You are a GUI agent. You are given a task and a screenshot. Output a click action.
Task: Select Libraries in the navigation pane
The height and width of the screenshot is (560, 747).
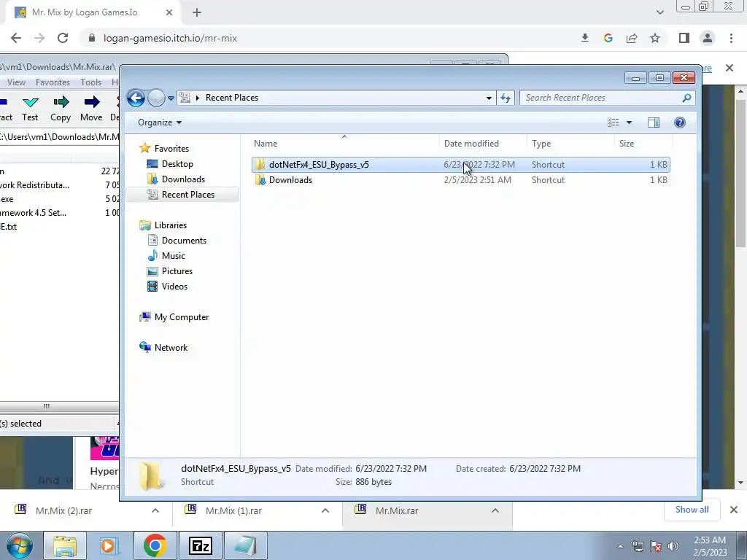click(x=170, y=225)
